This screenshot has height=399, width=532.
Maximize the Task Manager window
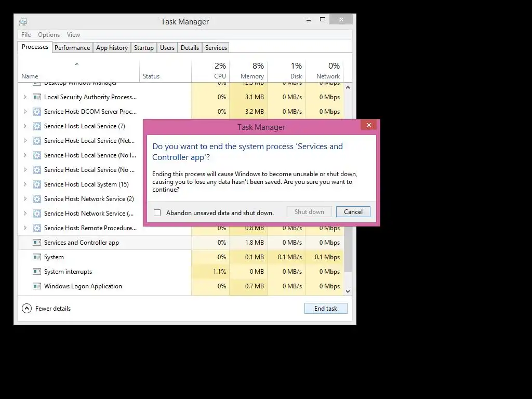[x=323, y=20]
